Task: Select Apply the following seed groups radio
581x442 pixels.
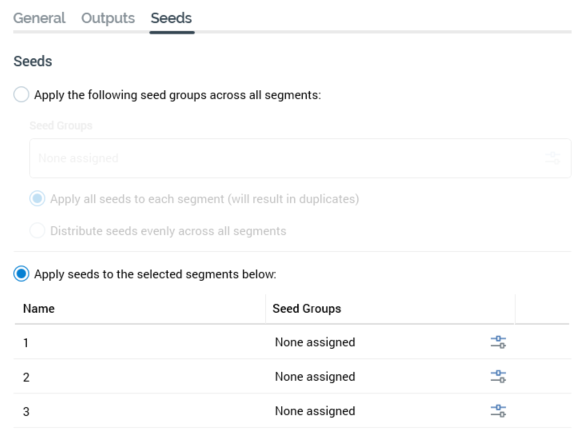Action: coord(21,94)
